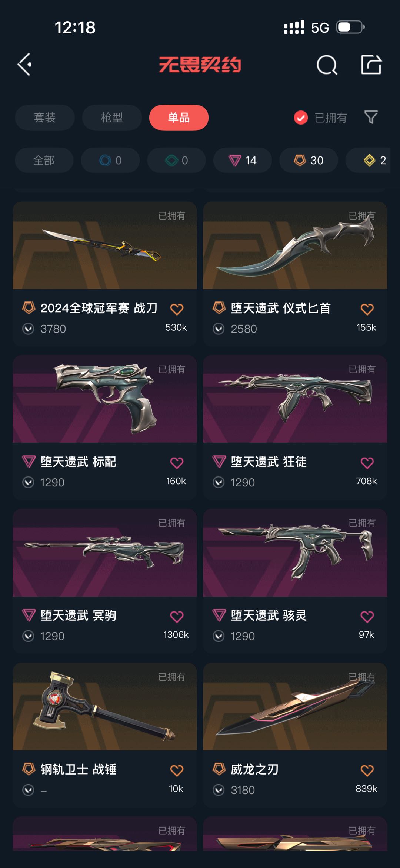Switch to the 套装 tab
Viewport: 400px width, 868px height.
pyautogui.click(x=44, y=118)
